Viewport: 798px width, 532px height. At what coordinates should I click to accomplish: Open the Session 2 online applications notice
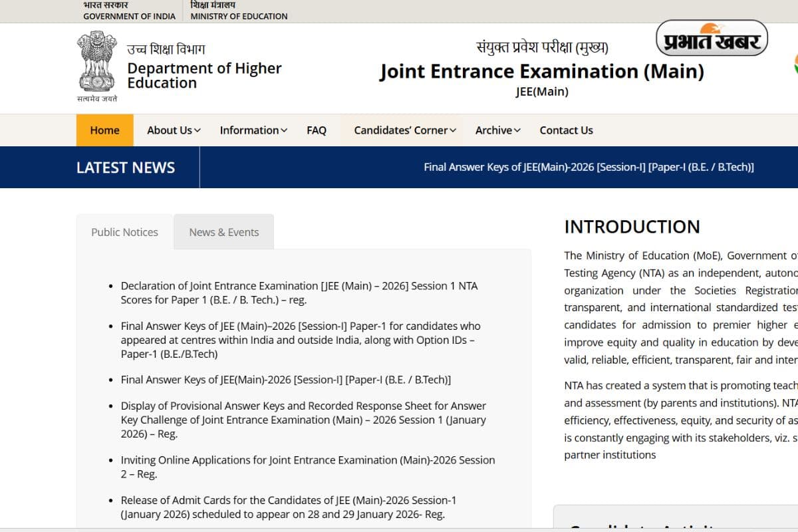pyautogui.click(x=308, y=467)
